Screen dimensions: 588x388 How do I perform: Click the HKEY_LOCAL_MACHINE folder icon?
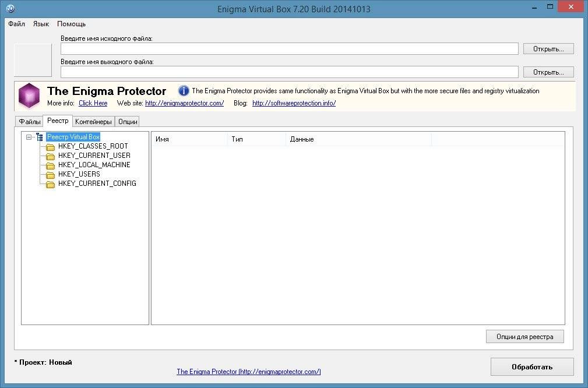coord(50,165)
